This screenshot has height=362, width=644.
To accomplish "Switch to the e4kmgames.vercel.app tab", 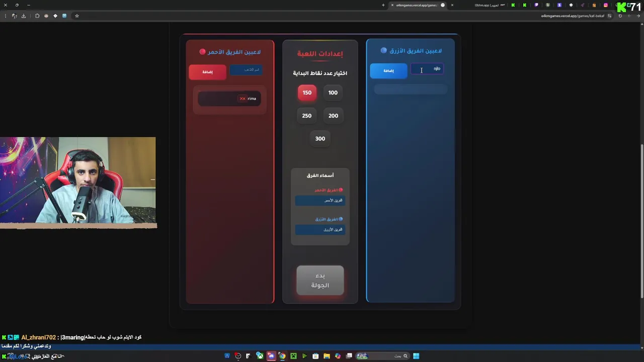I will [x=417, y=5].
